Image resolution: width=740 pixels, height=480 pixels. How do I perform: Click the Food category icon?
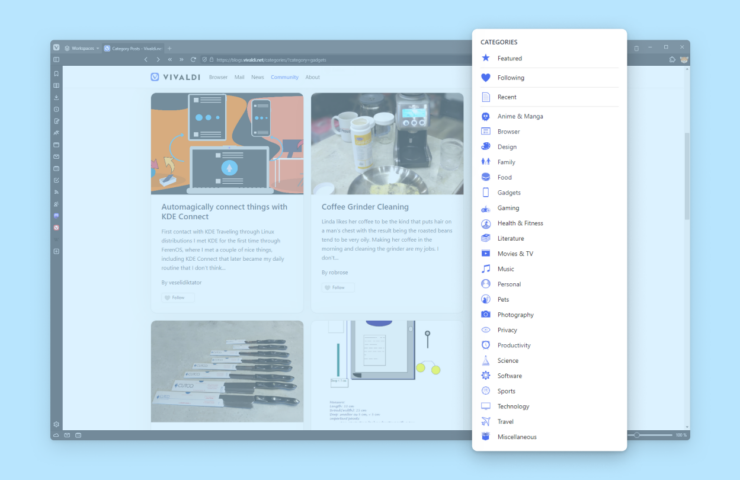pyautogui.click(x=486, y=177)
